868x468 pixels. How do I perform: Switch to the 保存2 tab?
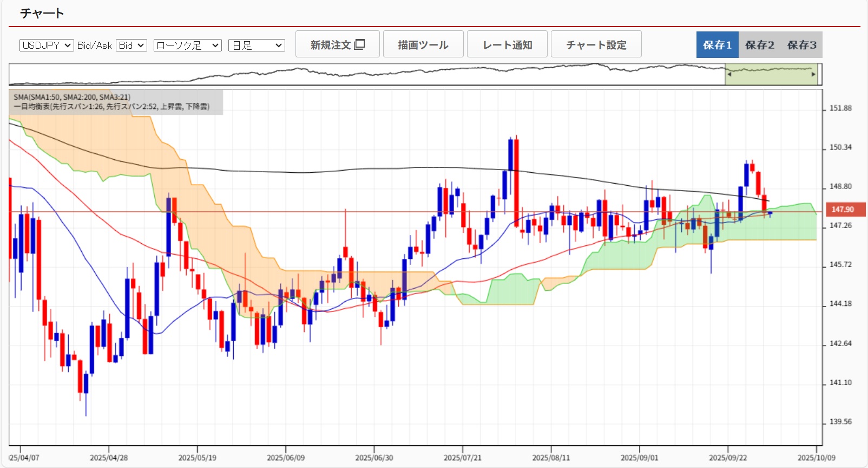(x=759, y=45)
